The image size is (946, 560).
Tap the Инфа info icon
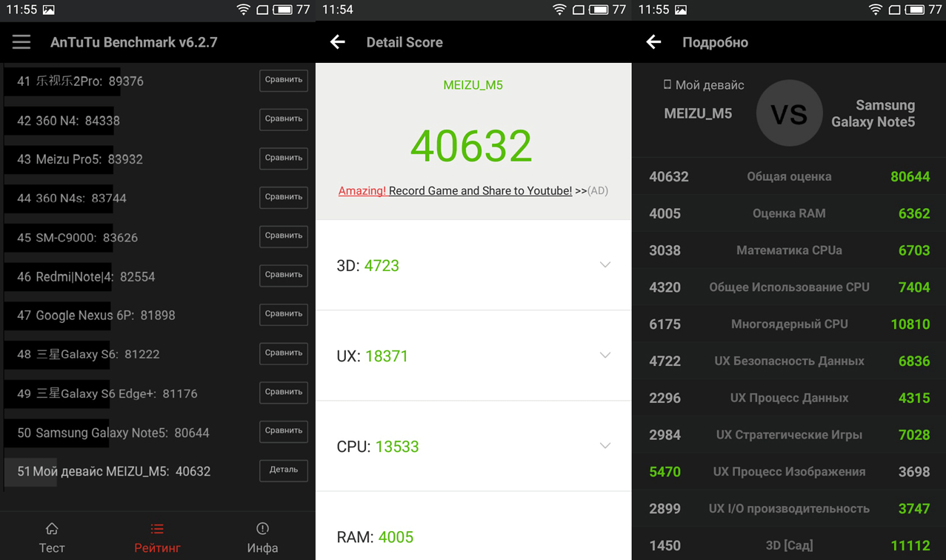[x=262, y=529]
